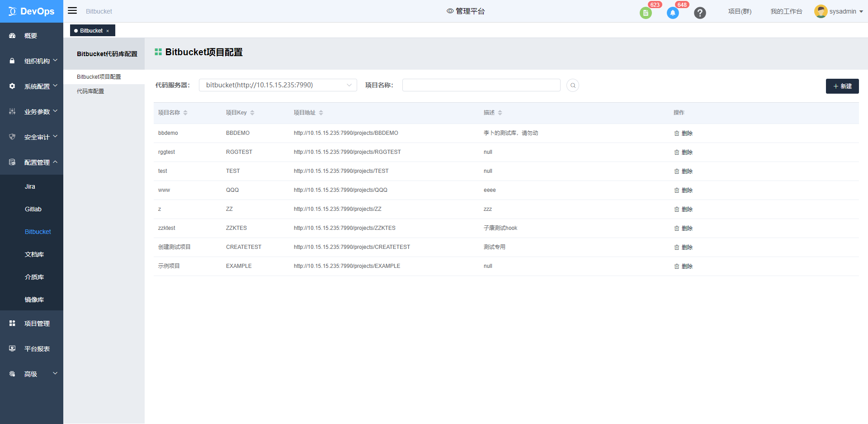Open the 代码服务器 dropdown
Viewport: 868px width, 424px height.
[278, 85]
